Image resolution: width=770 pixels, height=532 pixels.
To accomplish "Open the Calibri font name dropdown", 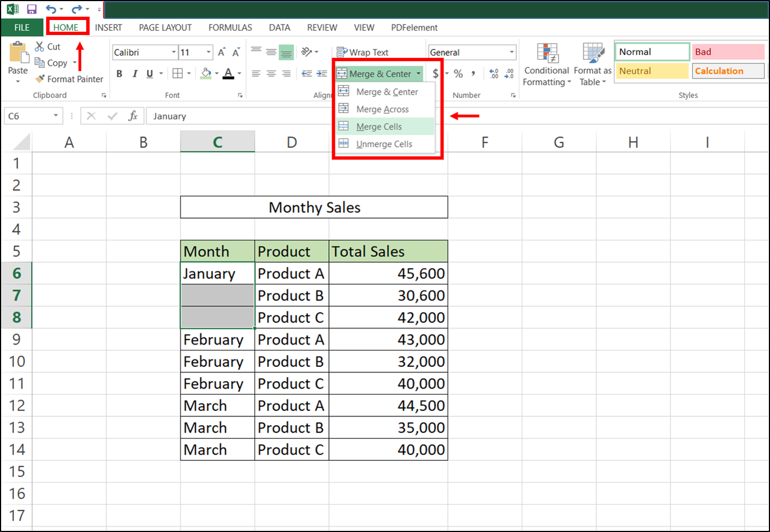I will (174, 52).
